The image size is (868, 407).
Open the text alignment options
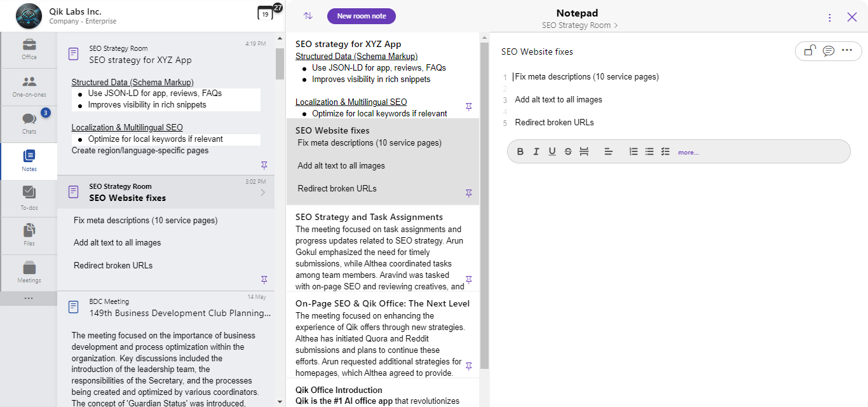(608, 151)
